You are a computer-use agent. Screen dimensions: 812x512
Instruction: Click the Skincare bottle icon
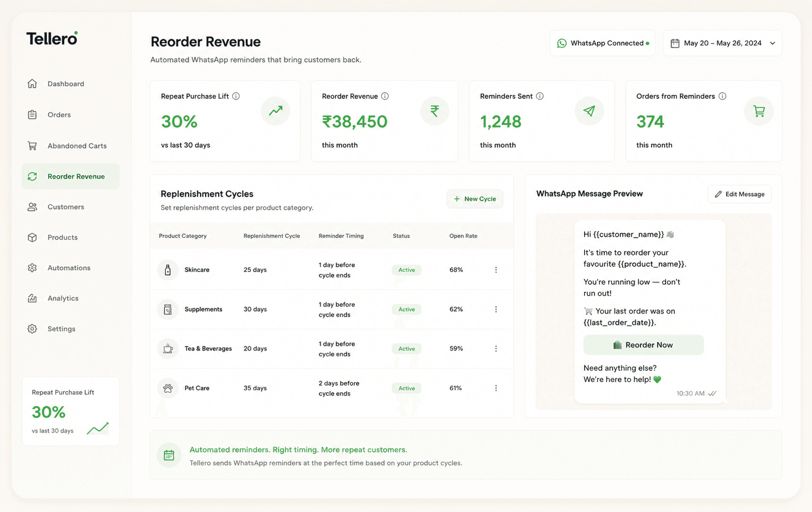(168, 270)
